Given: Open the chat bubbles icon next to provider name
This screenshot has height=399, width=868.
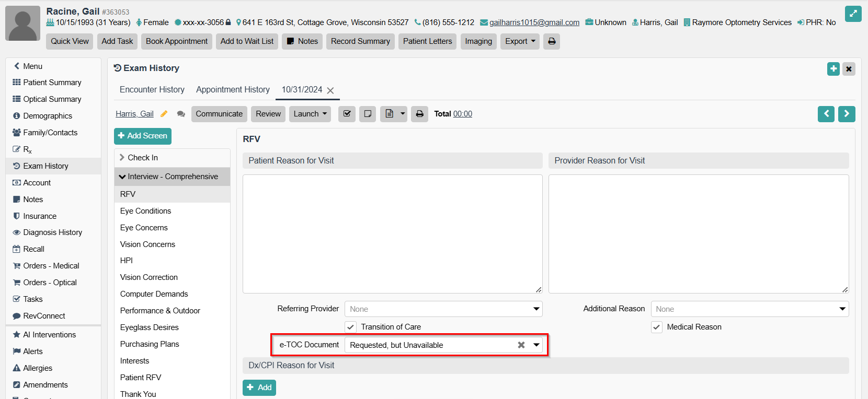Looking at the screenshot, I should pyautogui.click(x=181, y=114).
